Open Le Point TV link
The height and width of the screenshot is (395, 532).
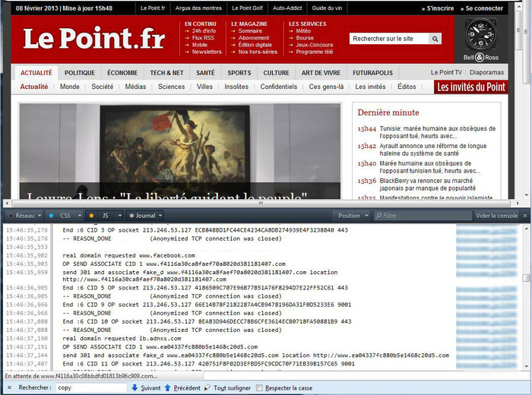(x=446, y=72)
